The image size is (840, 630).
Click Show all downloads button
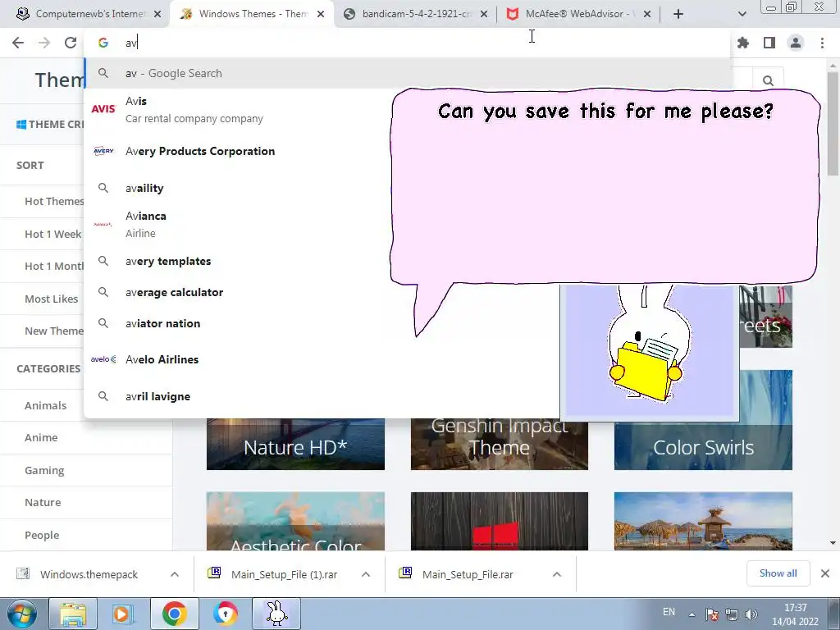[x=778, y=573]
